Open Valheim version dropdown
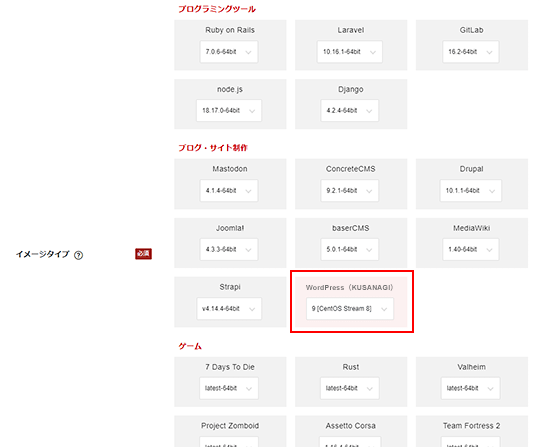Image resolution: width=550 pixels, height=447 pixels. click(x=470, y=388)
